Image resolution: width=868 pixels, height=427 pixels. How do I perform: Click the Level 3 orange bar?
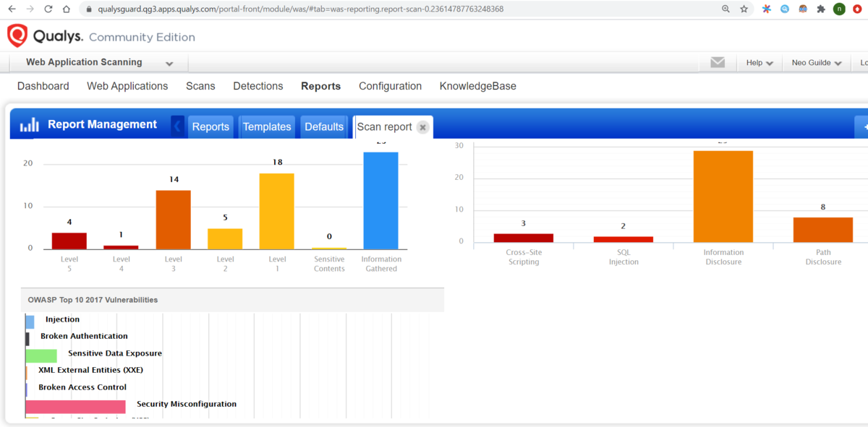point(173,220)
